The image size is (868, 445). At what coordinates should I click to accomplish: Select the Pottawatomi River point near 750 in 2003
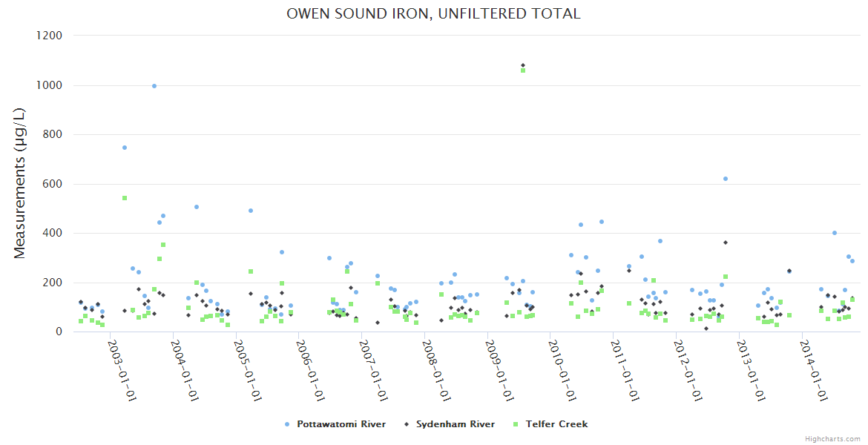click(125, 148)
